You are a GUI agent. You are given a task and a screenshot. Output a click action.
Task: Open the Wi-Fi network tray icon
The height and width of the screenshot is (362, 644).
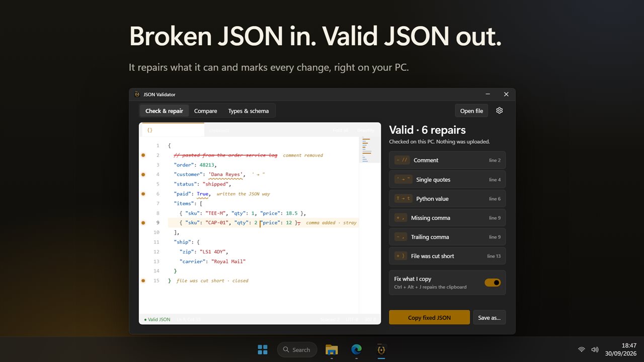click(x=582, y=349)
